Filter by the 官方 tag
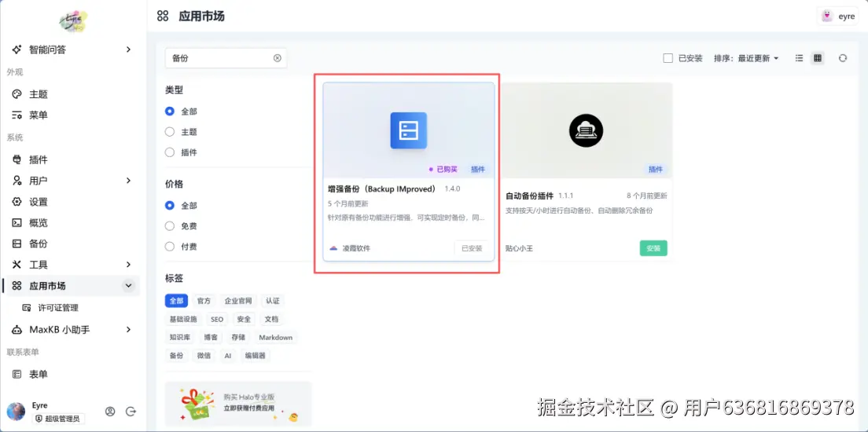868x432 pixels. 204,301
